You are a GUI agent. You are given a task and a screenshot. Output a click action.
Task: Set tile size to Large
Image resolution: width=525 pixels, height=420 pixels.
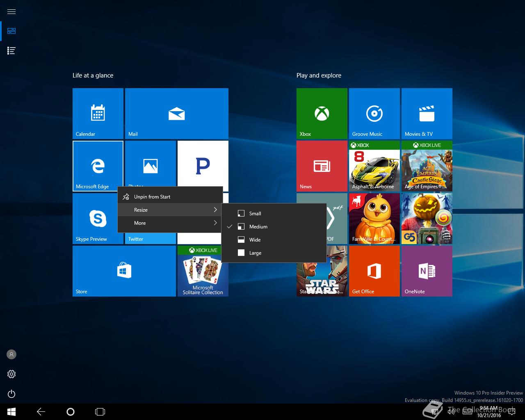click(x=274, y=253)
